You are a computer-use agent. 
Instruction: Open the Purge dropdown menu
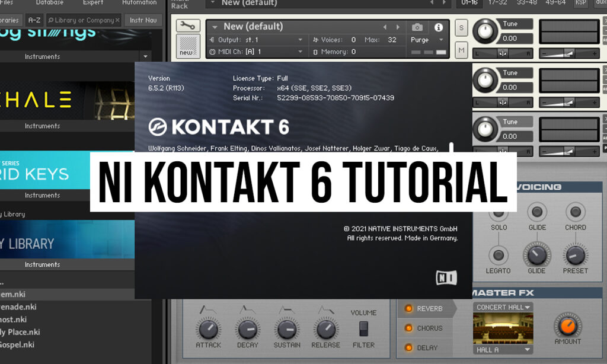pyautogui.click(x=441, y=40)
